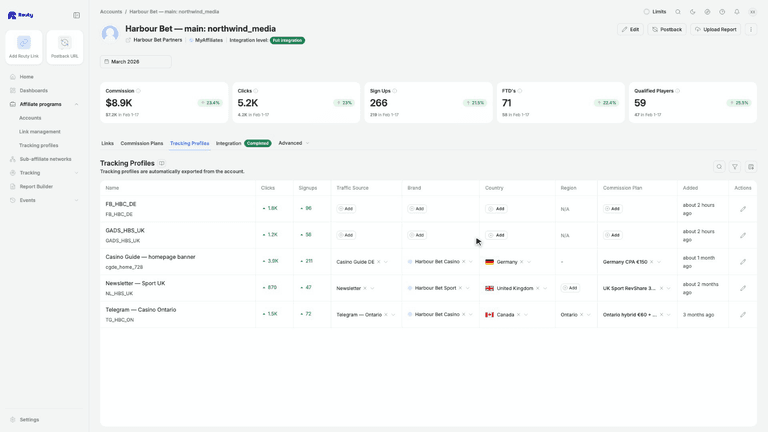Click the Edit button
768x432 pixels.
630,29
